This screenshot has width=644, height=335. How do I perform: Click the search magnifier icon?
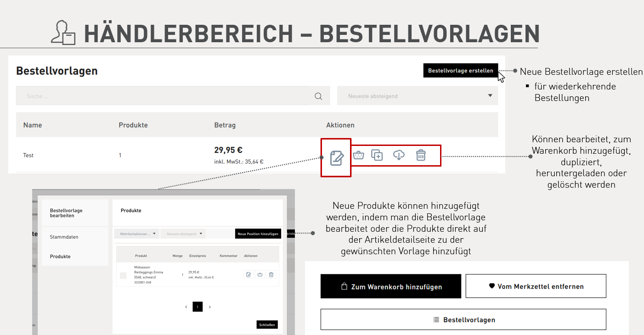[318, 96]
